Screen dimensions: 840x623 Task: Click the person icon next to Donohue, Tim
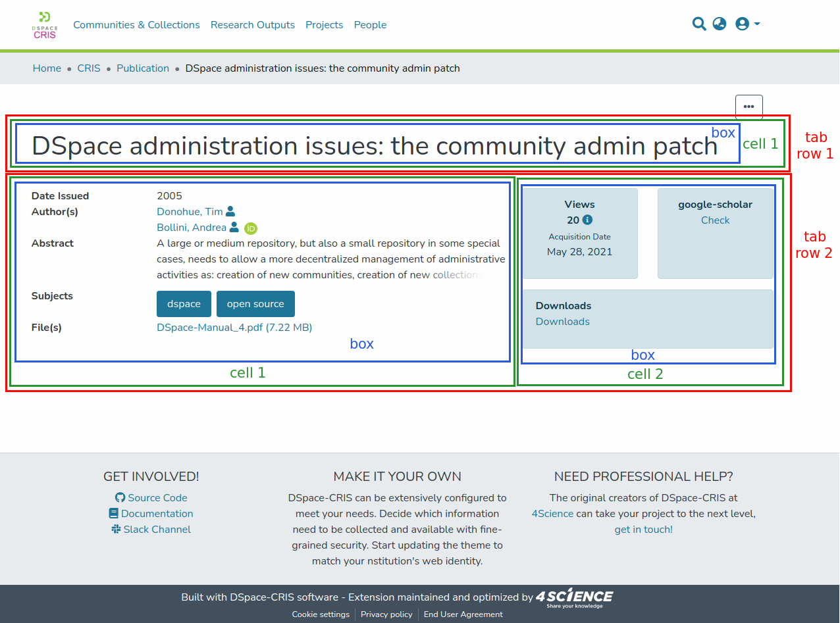230,212
